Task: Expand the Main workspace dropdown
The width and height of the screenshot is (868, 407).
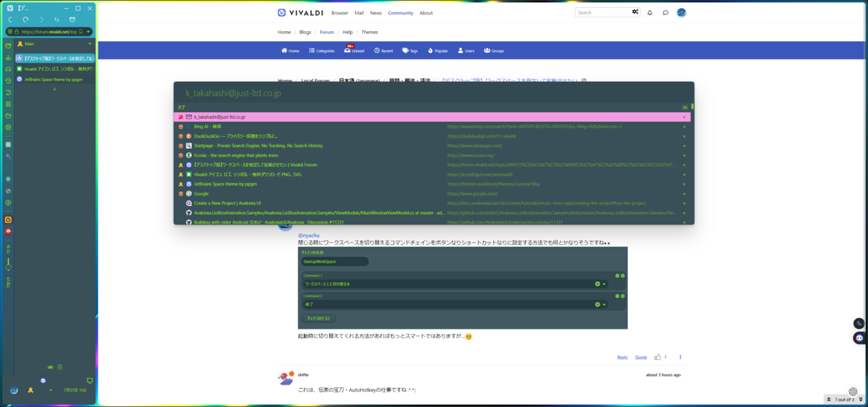Action: click(x=90, y=44)
